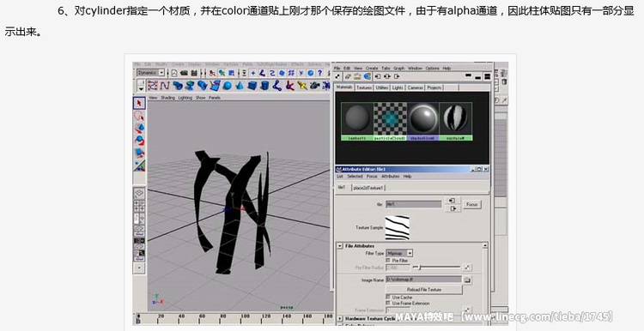Enable the Pre Filter checkbox

click(x=388, y=261)
